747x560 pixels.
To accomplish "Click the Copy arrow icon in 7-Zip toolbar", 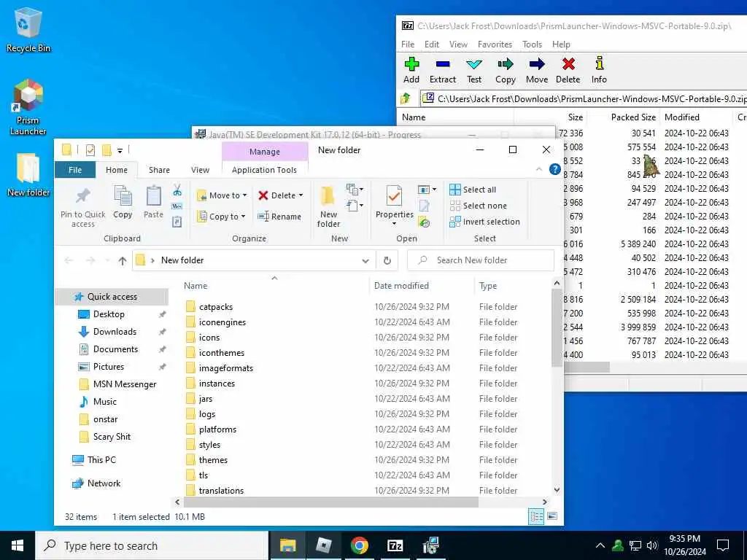I will (x=506, y=71).
